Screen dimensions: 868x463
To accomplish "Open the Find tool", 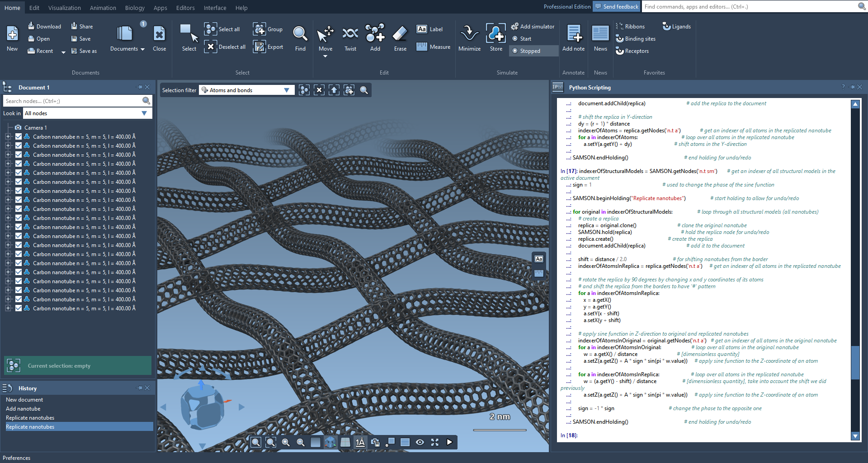I will (300, 38).
